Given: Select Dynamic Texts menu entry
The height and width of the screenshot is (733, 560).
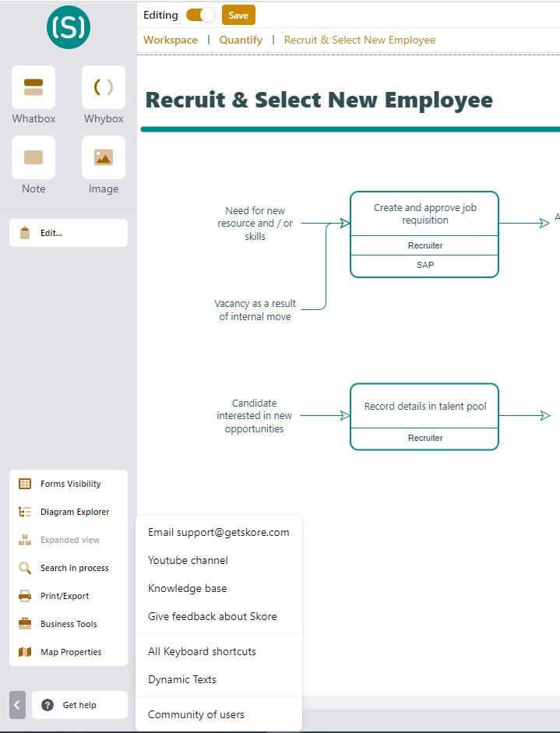Looking at the screenshot, I should [219, 680].
